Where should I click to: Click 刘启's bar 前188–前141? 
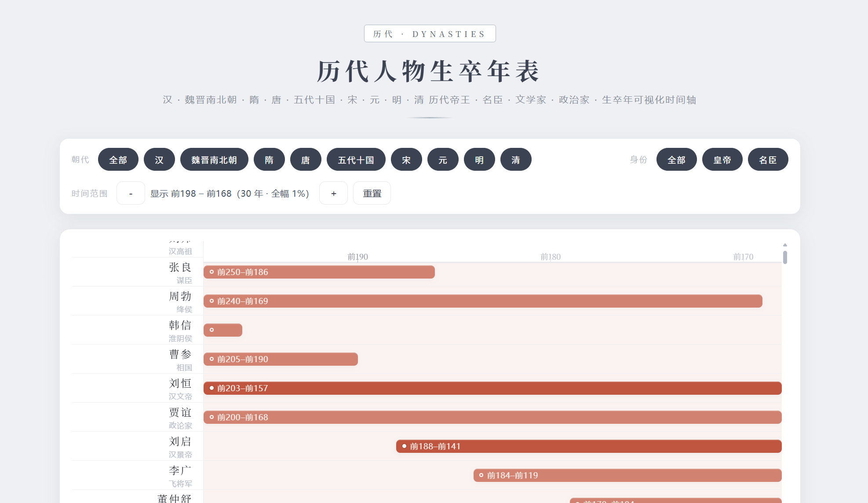click(589, 446)
